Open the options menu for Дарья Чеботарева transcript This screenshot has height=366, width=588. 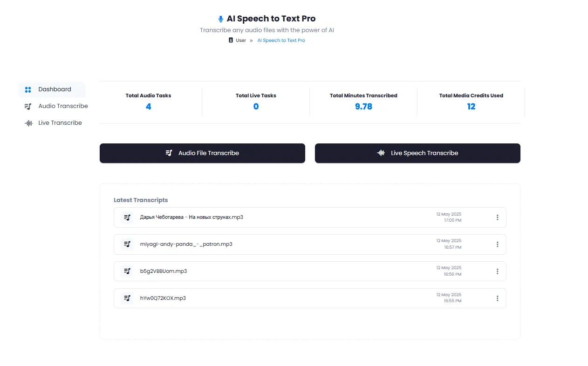click(498, 217)
